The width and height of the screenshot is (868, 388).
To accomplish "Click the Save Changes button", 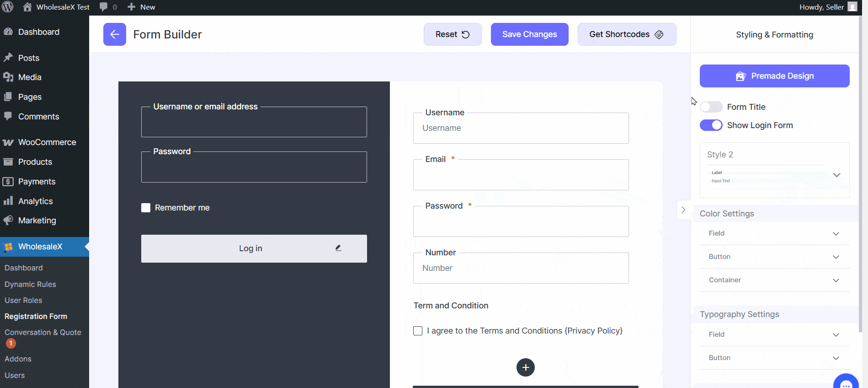I will (529, 34).
